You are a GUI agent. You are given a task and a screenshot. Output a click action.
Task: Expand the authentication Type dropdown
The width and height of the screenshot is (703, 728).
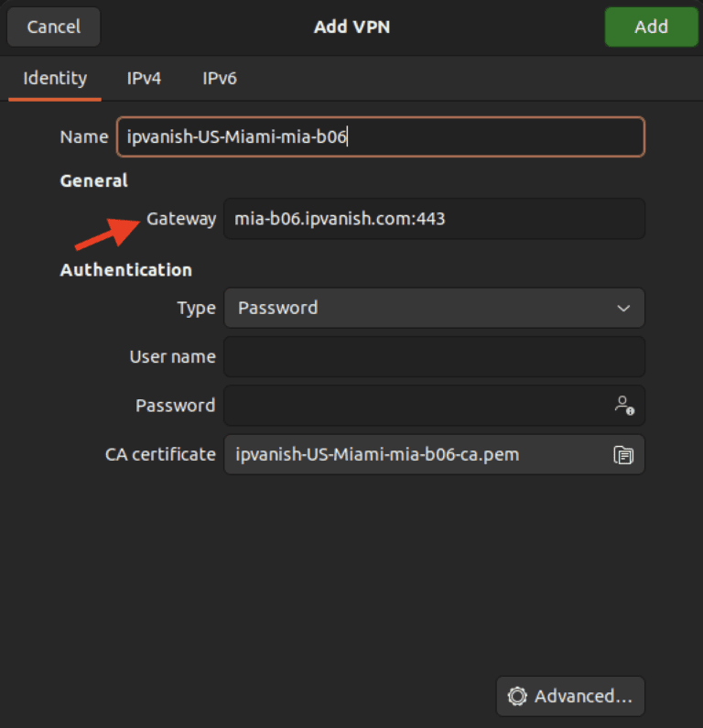click(433, 308)
